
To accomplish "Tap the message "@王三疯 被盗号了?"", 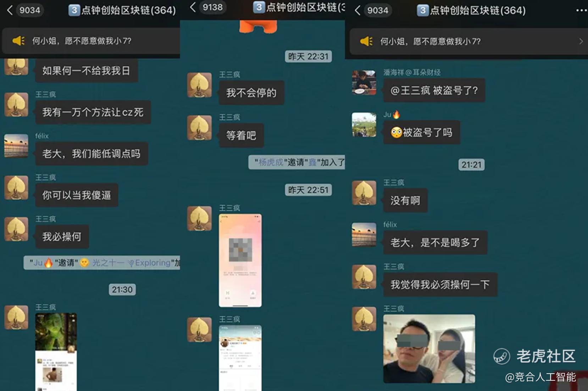I will pyautogui.click(x=434, y=90).
